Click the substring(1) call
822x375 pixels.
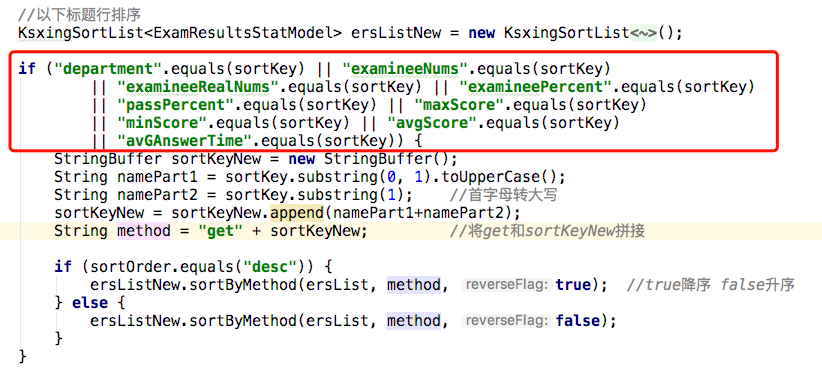pos(355,195)
